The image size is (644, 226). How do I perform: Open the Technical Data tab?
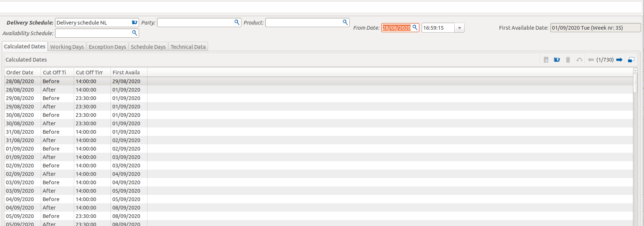pos(188,47)
